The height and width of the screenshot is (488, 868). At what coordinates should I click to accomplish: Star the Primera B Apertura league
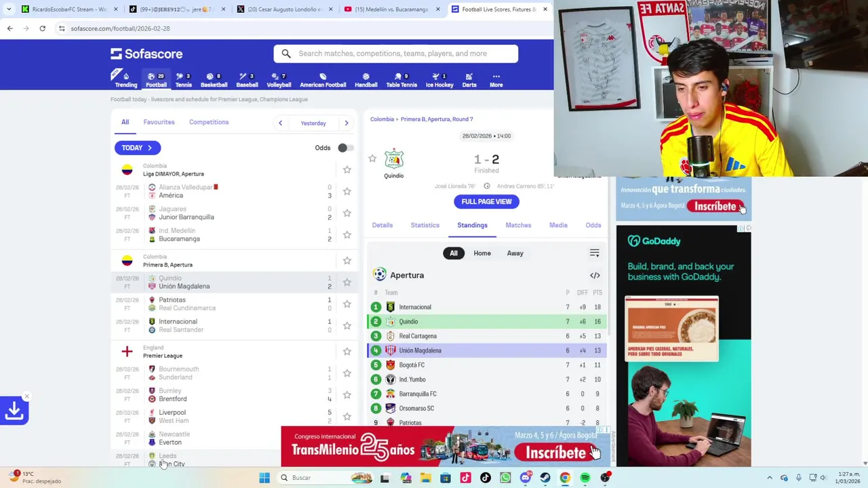347,260
